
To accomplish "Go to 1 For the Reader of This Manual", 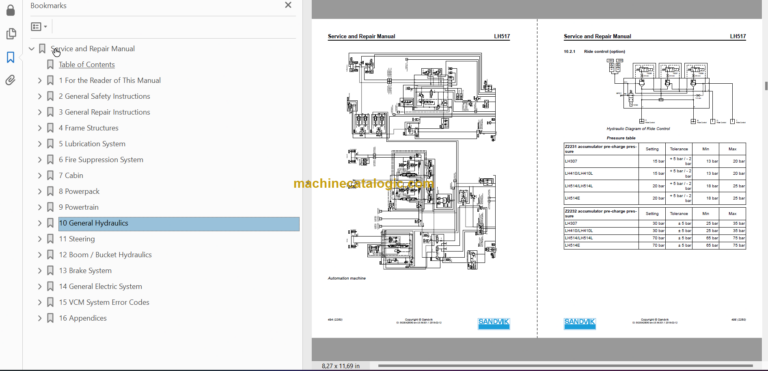I will (110, 80).
